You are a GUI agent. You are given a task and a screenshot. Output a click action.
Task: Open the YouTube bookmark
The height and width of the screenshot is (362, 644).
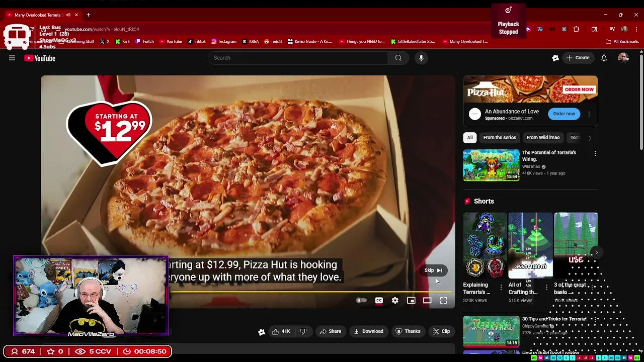170,42
